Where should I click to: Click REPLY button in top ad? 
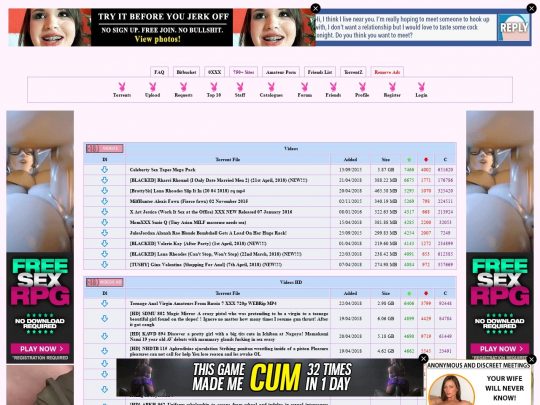[x=514, y=28]
